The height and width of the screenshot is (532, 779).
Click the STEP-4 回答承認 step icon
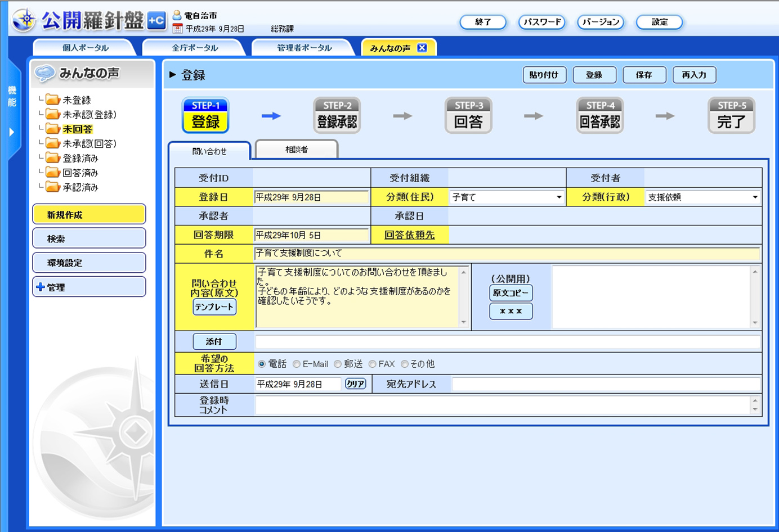pyautogui.click(x=600, y=115)
